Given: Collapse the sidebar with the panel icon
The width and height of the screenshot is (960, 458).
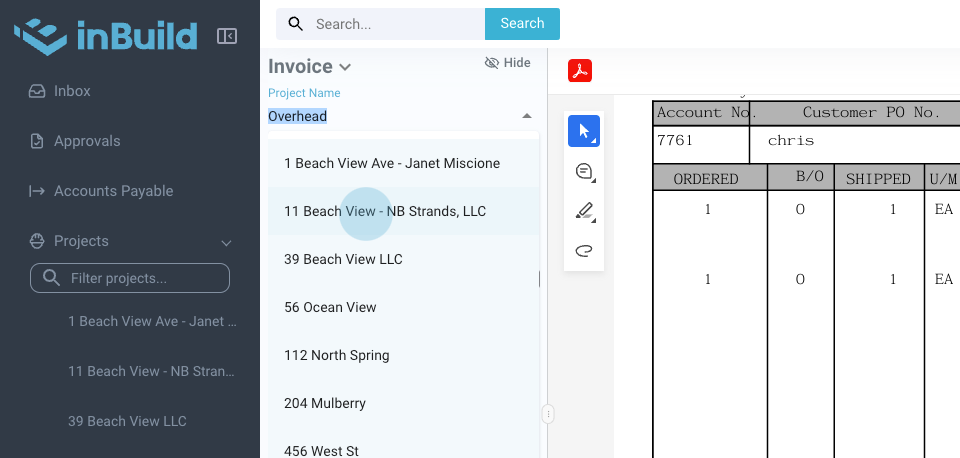Looking at the screenshot, I should click(227, 36).
